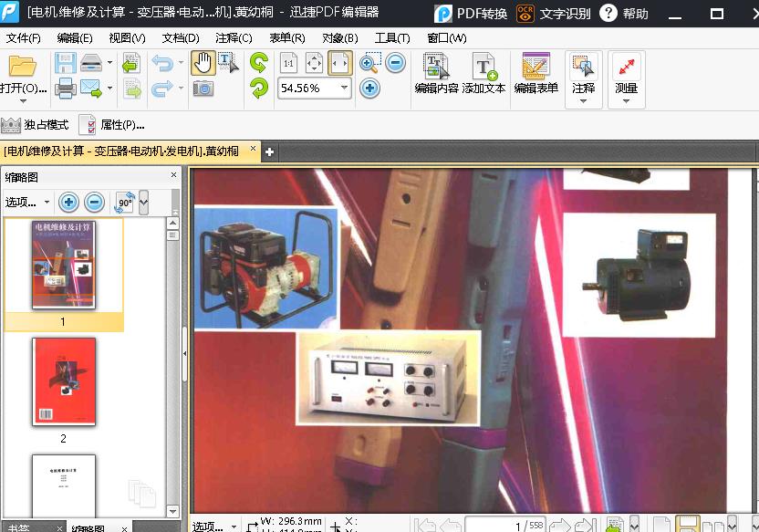Click the PDF转换 button
This screenshot has width=759, height=532.
click(x=471, y=14)
